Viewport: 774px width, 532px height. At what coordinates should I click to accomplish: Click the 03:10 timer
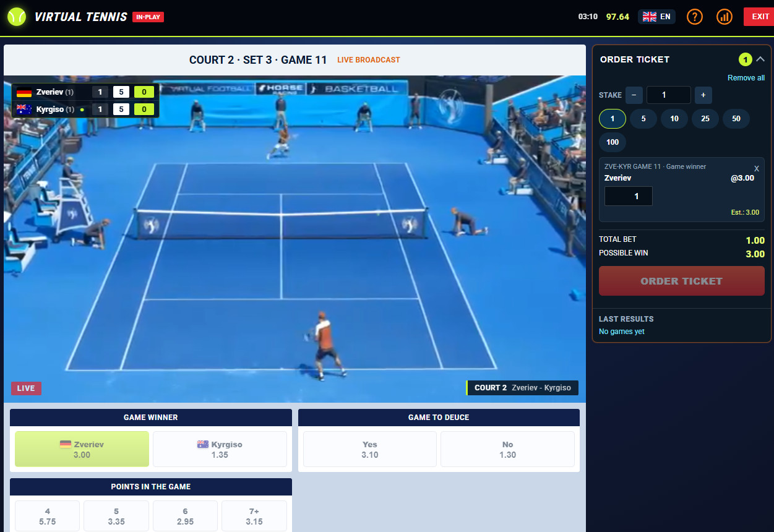(x=588, y=17)
